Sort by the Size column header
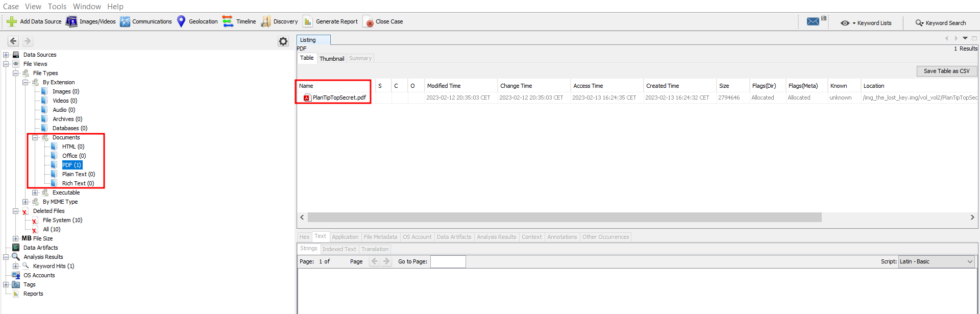980x314 pixels. click(x=733, y=86)
